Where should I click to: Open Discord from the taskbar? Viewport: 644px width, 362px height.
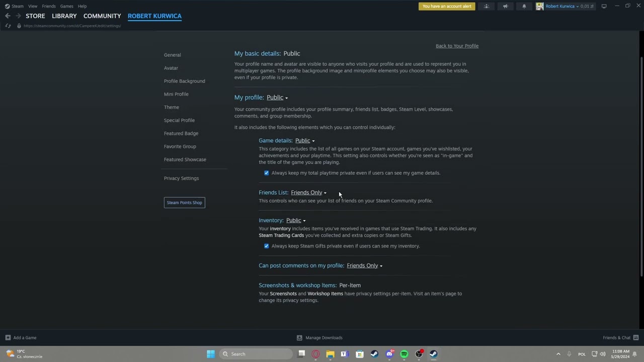pyautogui.click(x=389, y=354)
